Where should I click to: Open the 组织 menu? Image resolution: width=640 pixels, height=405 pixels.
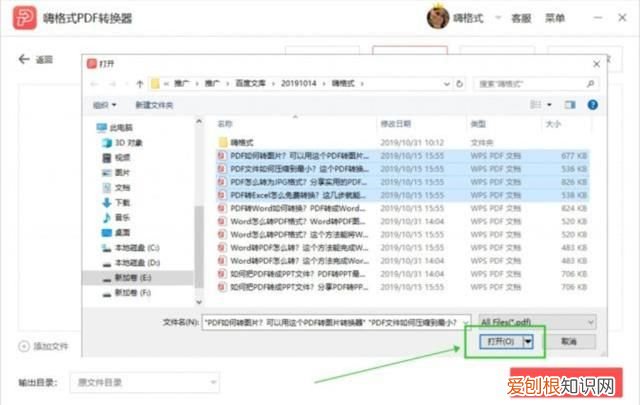pos(104,105)
